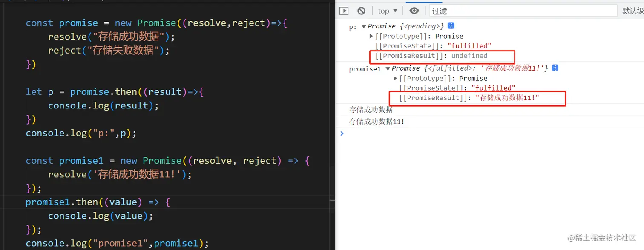Click the info icon beside promise1 fulfilled Promise

[x=555, y=68]
